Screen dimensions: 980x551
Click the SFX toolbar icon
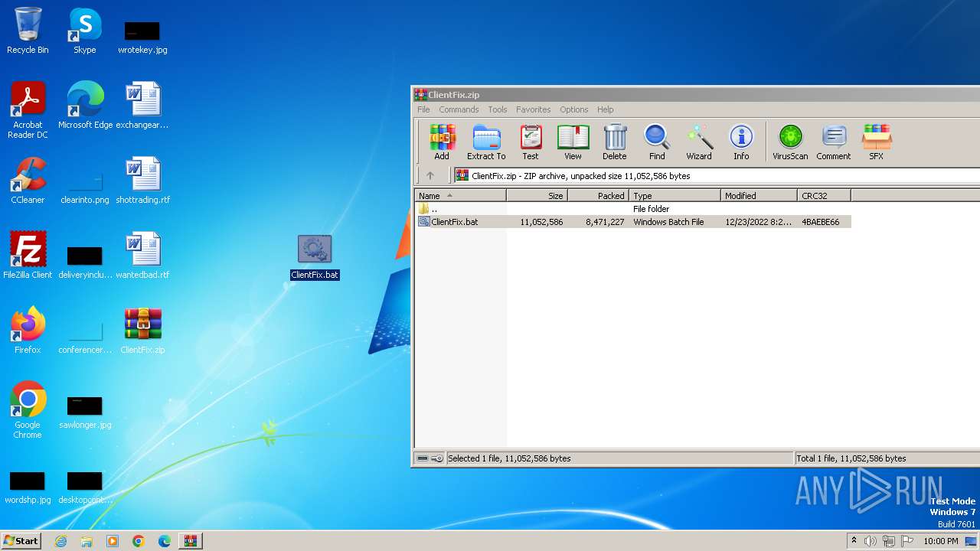(876, 142)
